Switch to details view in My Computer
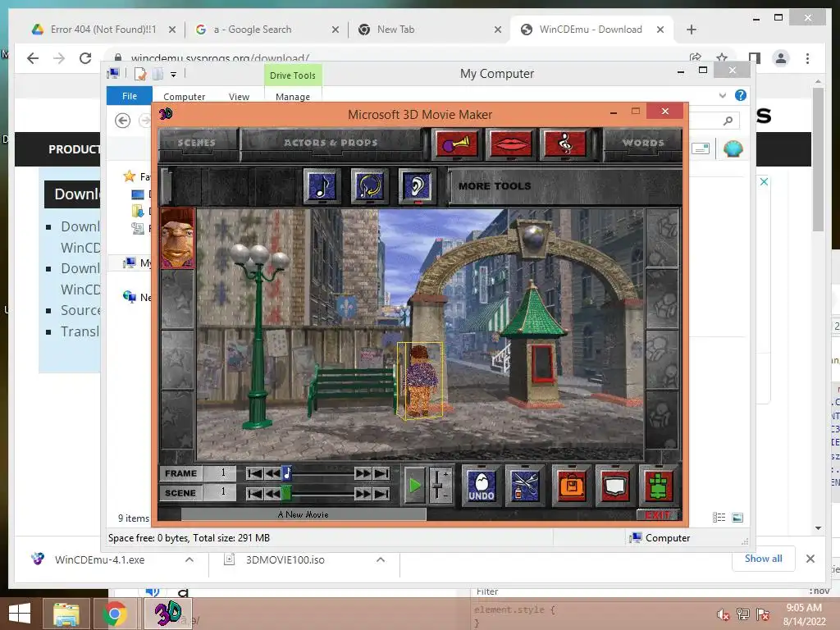Viewport: 840px width, 630px height. [719, 518]
